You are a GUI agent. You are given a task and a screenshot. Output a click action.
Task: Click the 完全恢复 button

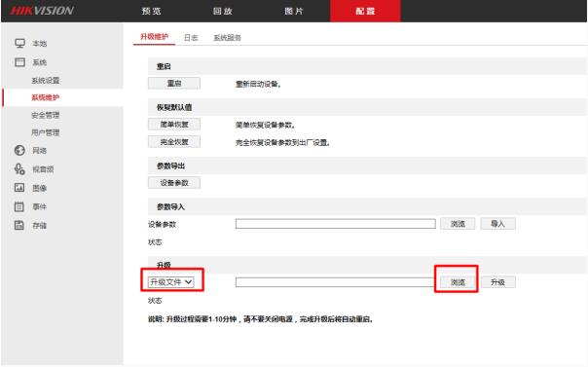[174, 142]
